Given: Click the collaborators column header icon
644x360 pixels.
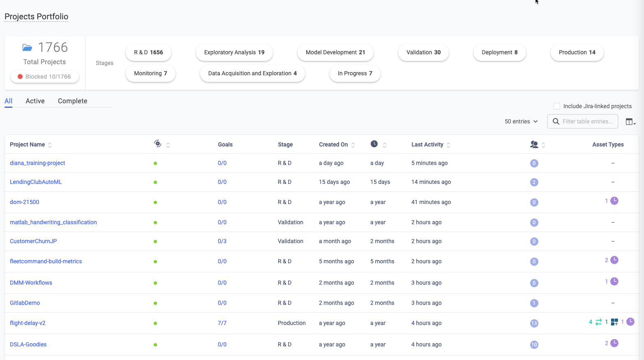Looking at the screenshot, I should tap(534, 144).
